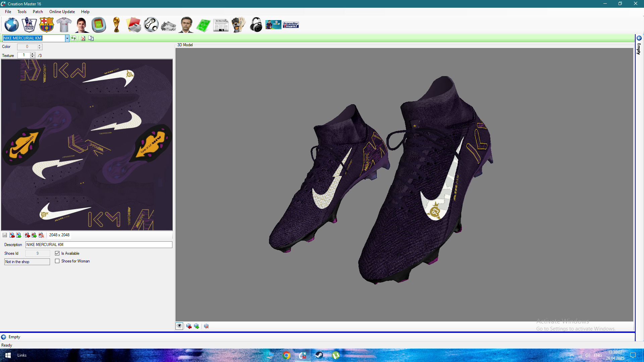Screen dimensions: 644x362
Task: Open the Windows Start menu
Action: point(8,355)
